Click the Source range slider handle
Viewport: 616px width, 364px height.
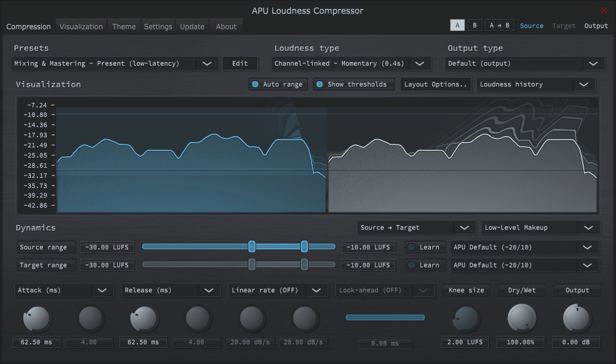pos(251,246)
